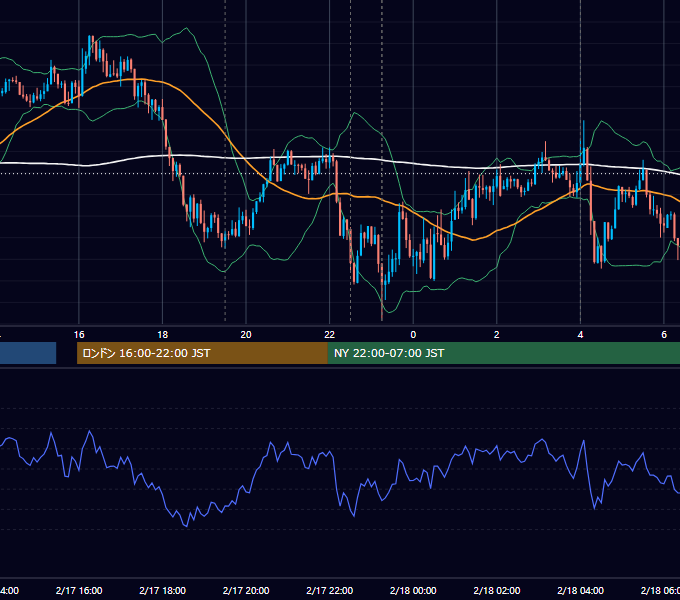Click hour label "22" on the upper time axis
This screenshot has height=600, width=680.
(330, 335)
